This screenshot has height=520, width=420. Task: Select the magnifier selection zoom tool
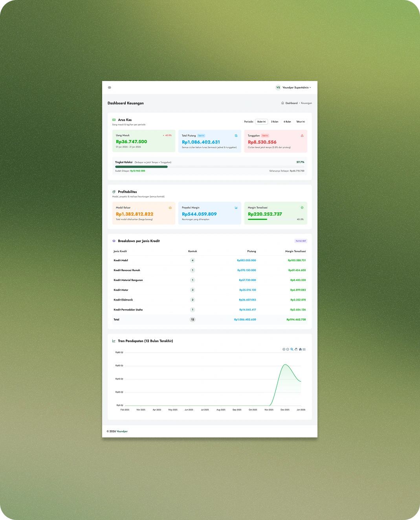click(x=292, y=349)
